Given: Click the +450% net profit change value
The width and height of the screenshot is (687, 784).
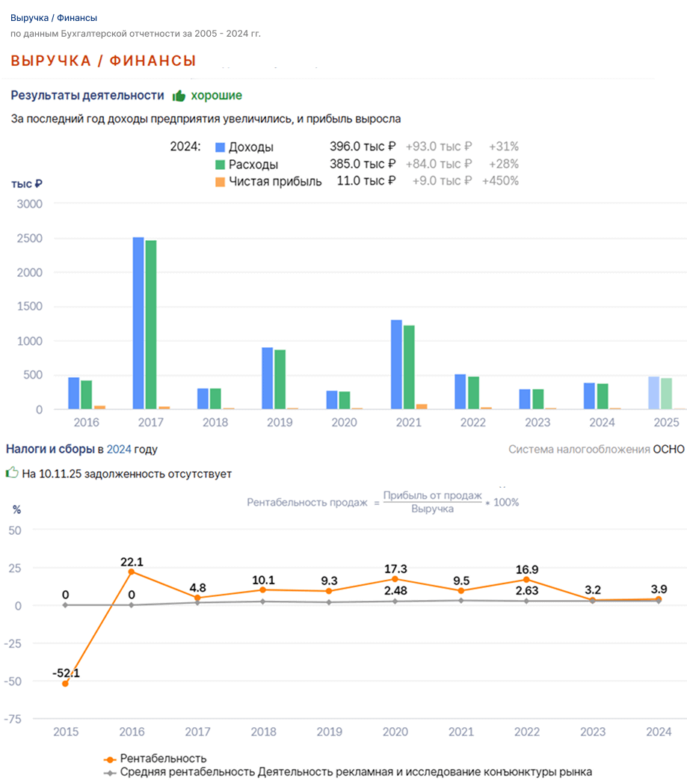Looking at the screenshot, I should 500,181.
